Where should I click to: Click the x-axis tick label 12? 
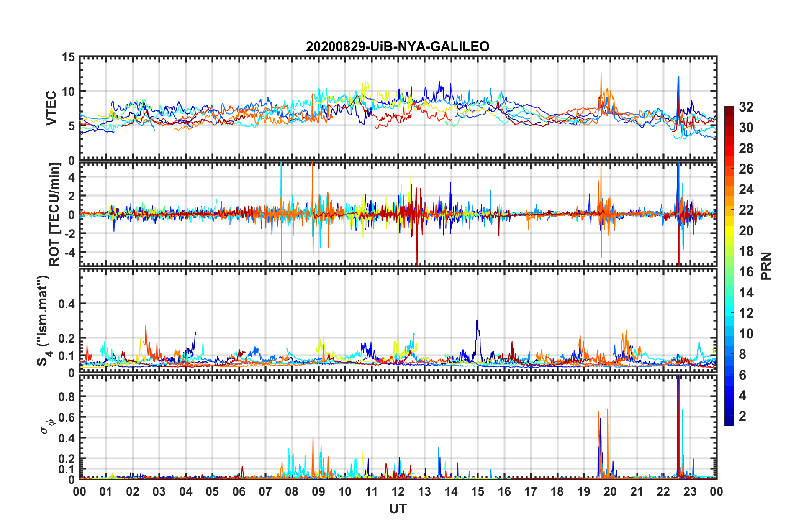coord(398,491)
